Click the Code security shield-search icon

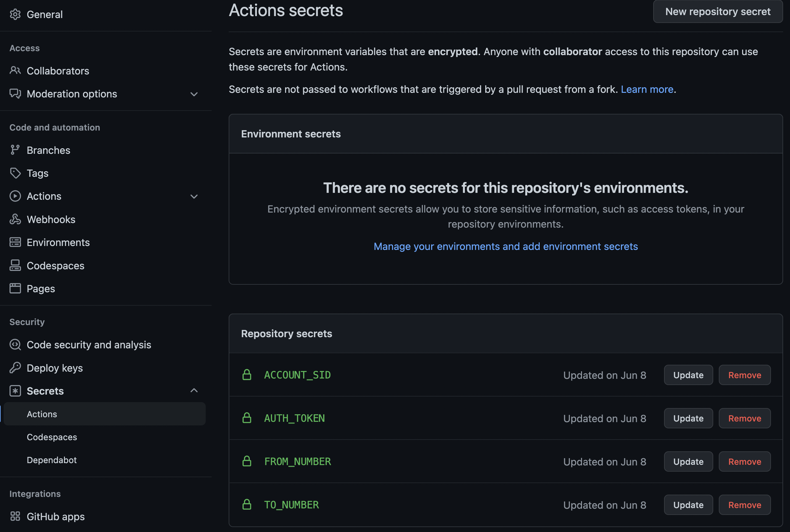15,345
